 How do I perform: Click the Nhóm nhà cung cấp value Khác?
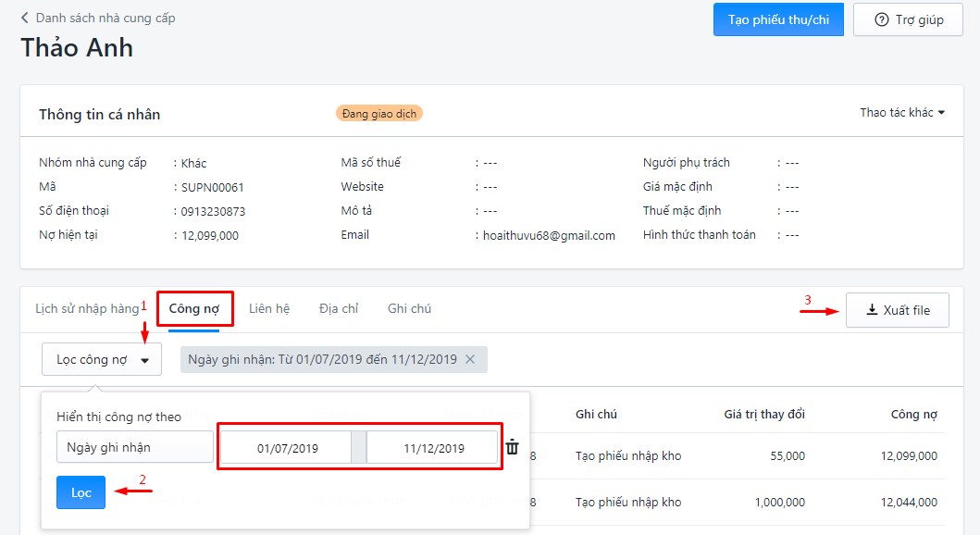click(193, 164)
